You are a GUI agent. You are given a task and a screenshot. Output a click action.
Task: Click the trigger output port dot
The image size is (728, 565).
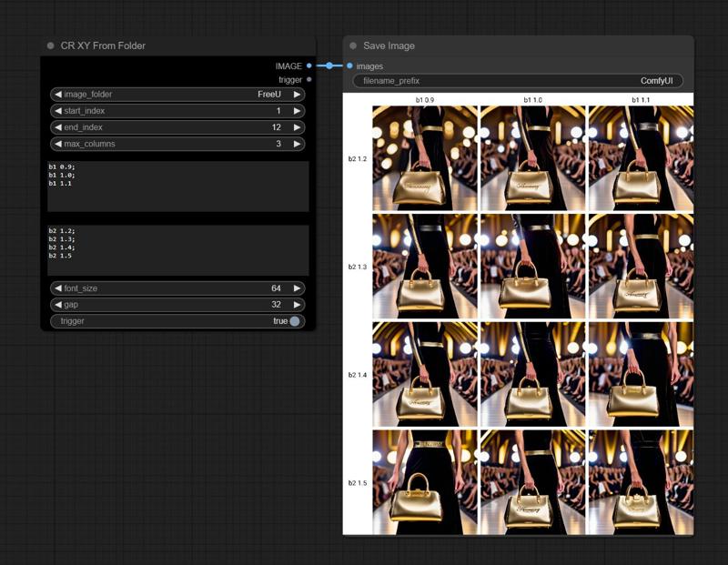(x=309, y=80)
